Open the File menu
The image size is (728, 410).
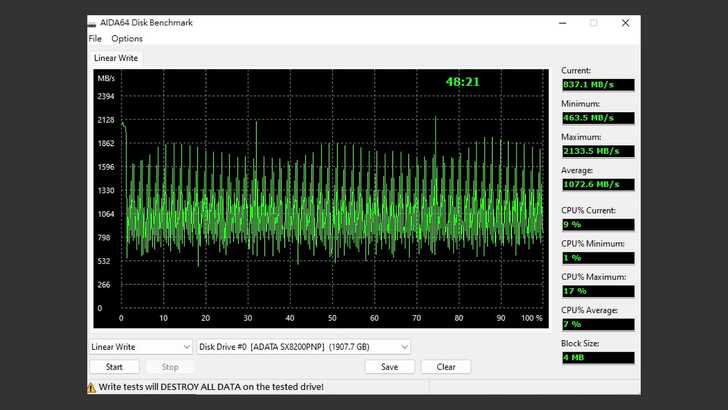pyautogui.click(x=95, y=39)
